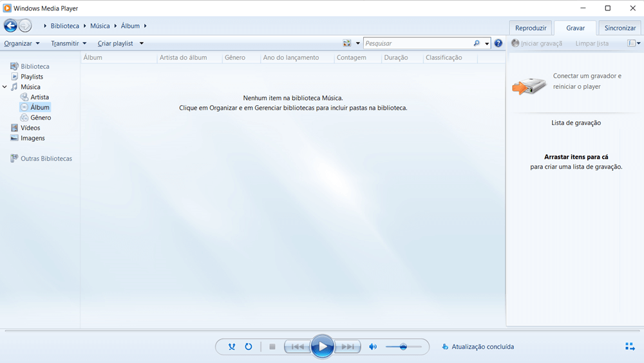Click the magnifier search icon
Screen dimensions: 644x363
[477, 43]
